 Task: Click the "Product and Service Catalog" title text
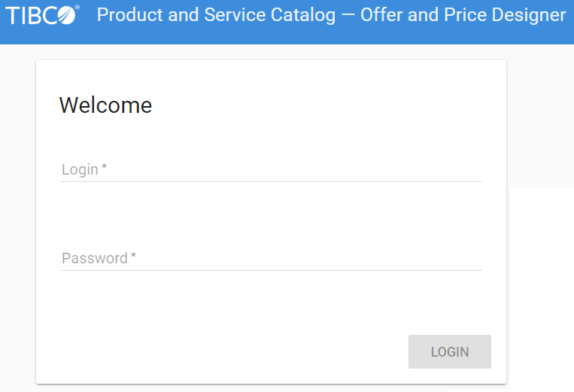216,15
